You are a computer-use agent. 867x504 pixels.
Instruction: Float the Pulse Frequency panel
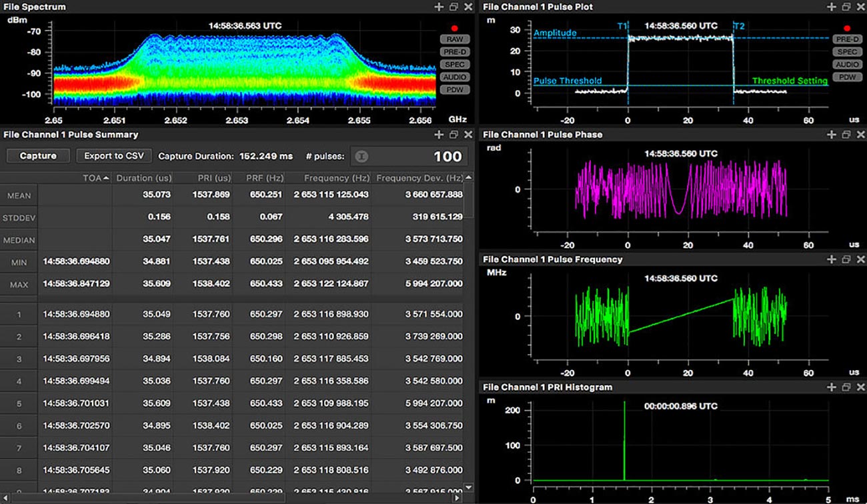click(846, 259)
